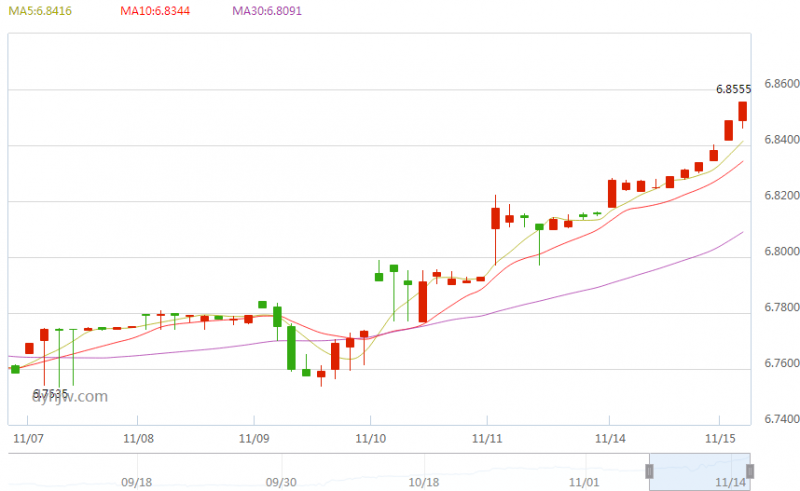Click the 11/10 x-axis date label
Image resolution: width=800 pixels, height=491 pixels.
coord(370,438)
